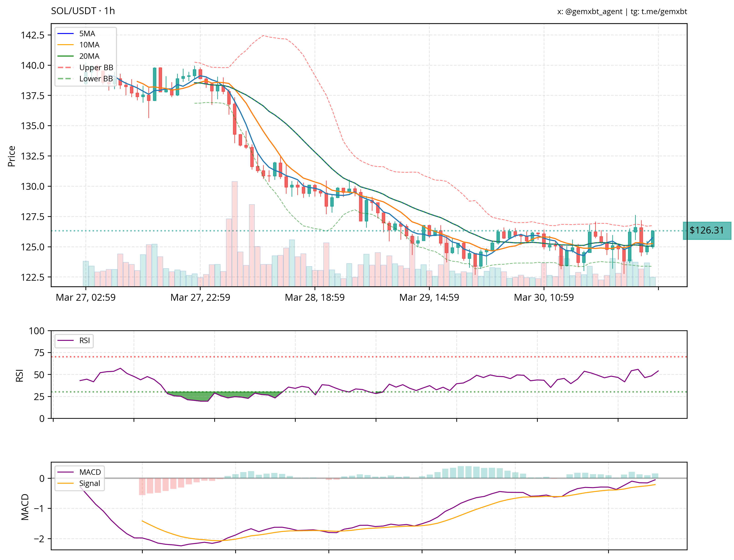The height and width of the screenshot is (560, 734).
Task: Click the 130.0 price axis tick
Action: coord(32,186)
